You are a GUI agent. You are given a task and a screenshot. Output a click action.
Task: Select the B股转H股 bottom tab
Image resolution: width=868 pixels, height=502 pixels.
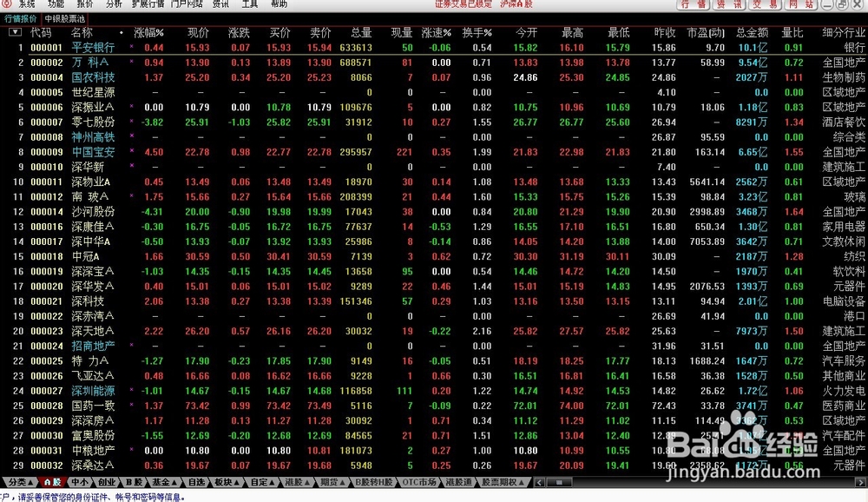pos(373,482)
